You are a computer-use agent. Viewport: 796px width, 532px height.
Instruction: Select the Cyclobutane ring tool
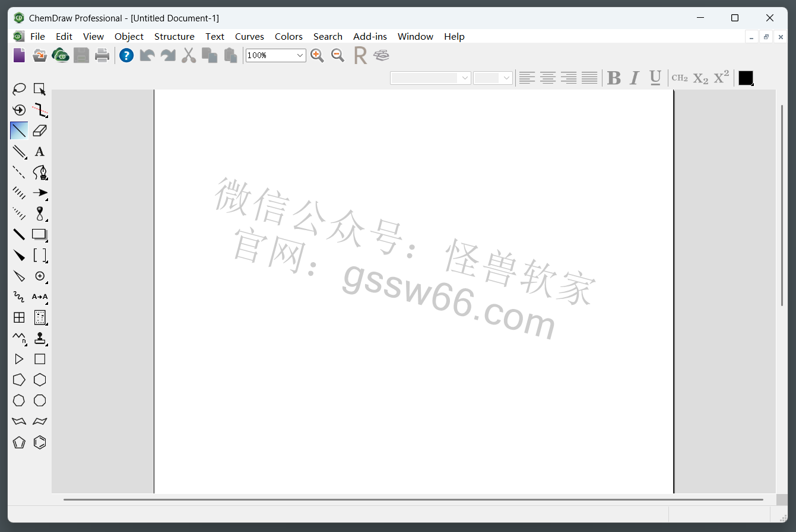coord(40,359)
